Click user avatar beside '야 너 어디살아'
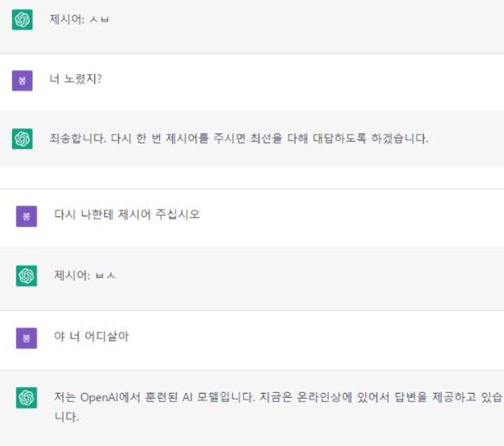 click(26, 338)
